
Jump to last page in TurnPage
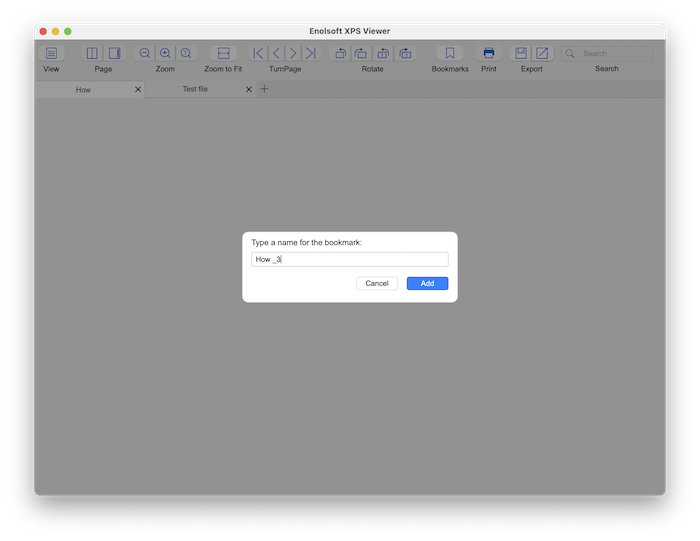click(311, 53)
